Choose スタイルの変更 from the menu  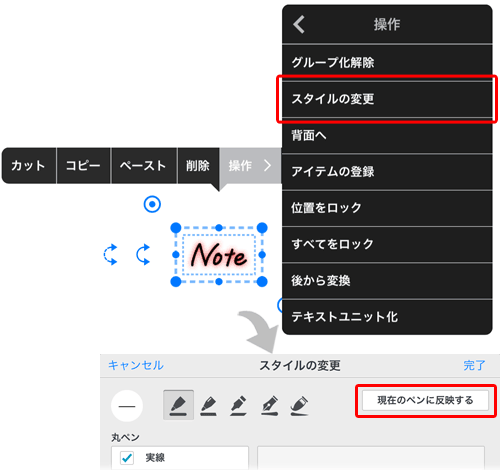tap(387, 99)
